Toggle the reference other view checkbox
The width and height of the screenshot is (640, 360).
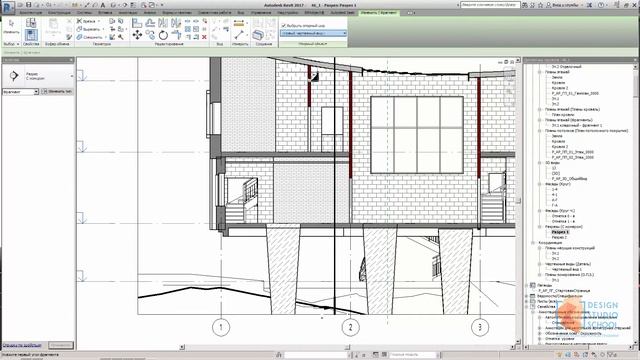pos(284,26)
